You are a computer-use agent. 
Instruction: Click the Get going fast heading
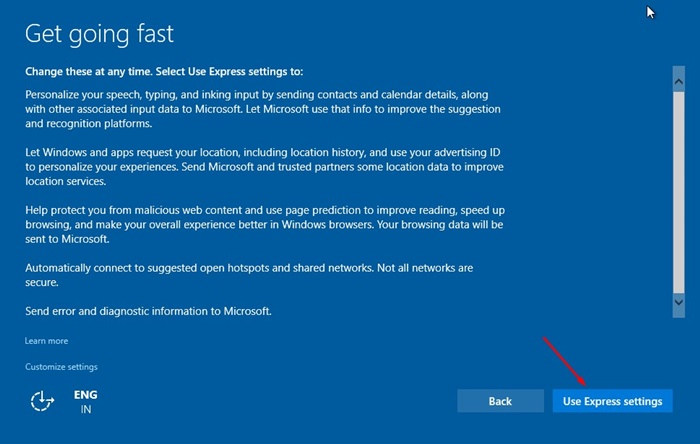99,34
